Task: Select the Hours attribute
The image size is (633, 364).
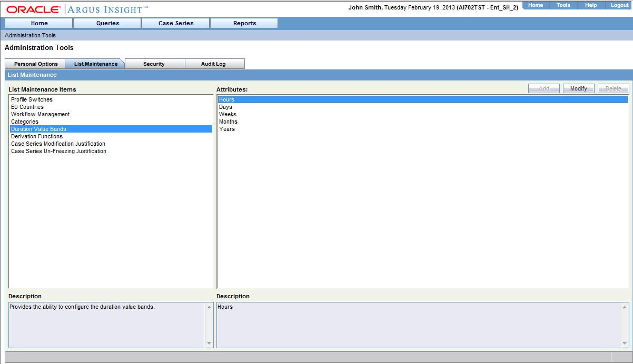Action: (x=422, y=99)
